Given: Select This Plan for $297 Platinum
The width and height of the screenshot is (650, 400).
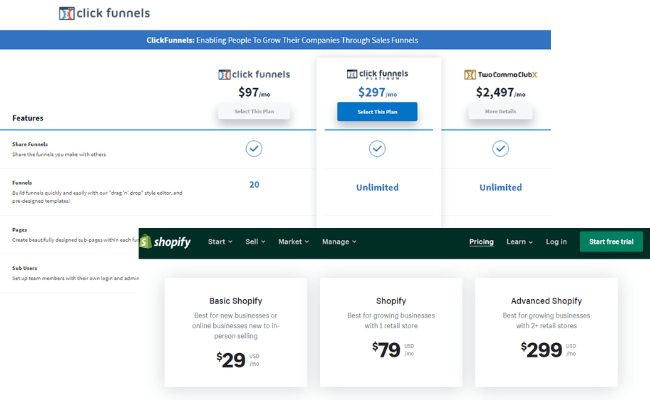Looking at the screenshot, I should [x=377, y=112].
